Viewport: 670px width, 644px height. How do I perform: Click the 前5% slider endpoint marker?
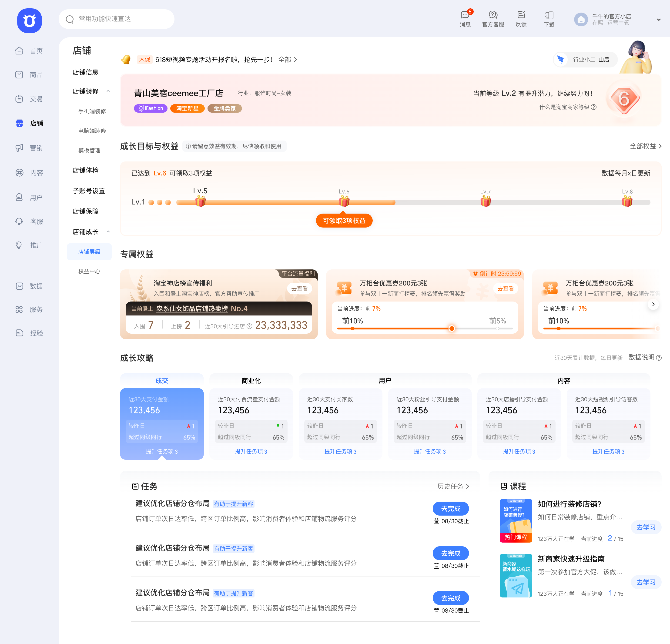click(497, 329)
